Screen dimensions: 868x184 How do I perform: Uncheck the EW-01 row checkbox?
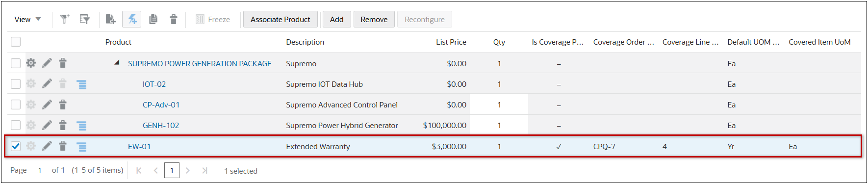pyautogui.click(x=16, y=146)
